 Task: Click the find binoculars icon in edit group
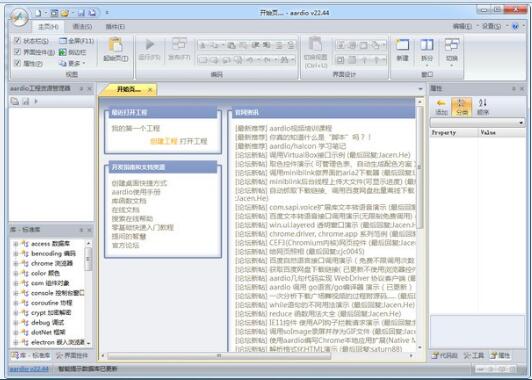[x=284, y=60]
